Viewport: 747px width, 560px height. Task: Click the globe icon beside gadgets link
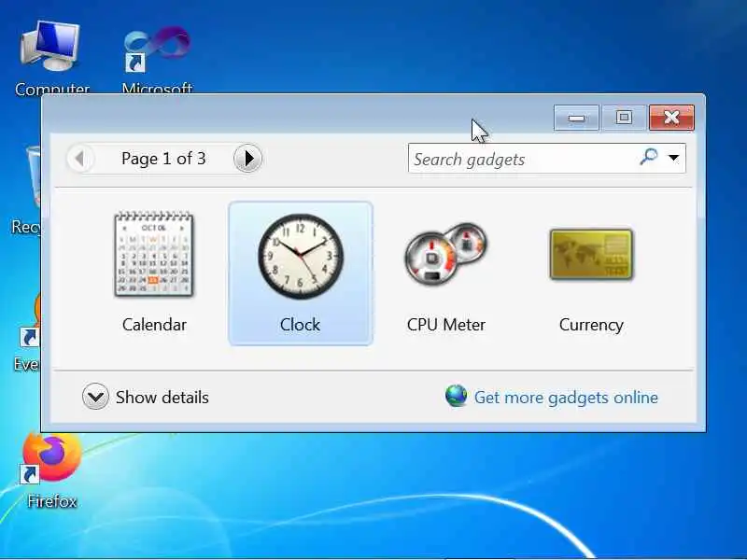(x=456, y=396)
